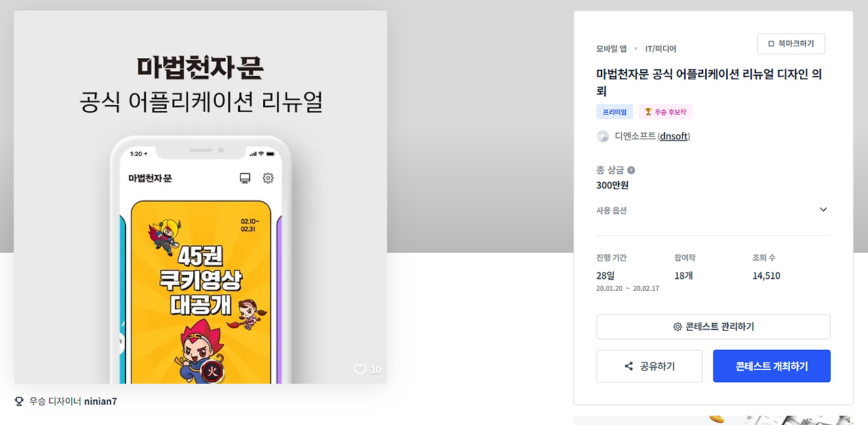
Task: Click the heart like icon on the image
Action: pyautogui.click(x=360, y=369)
